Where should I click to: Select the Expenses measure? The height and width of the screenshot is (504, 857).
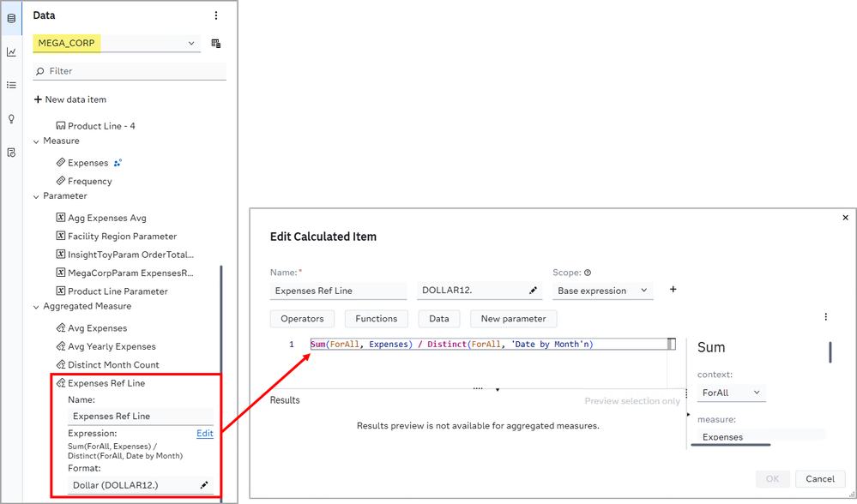point(82,163)
